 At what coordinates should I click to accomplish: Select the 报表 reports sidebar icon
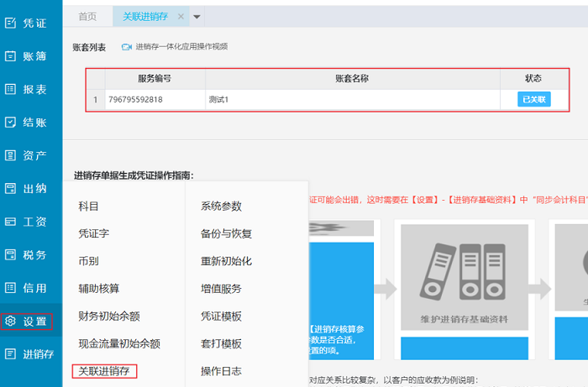[x=11, y=89]
